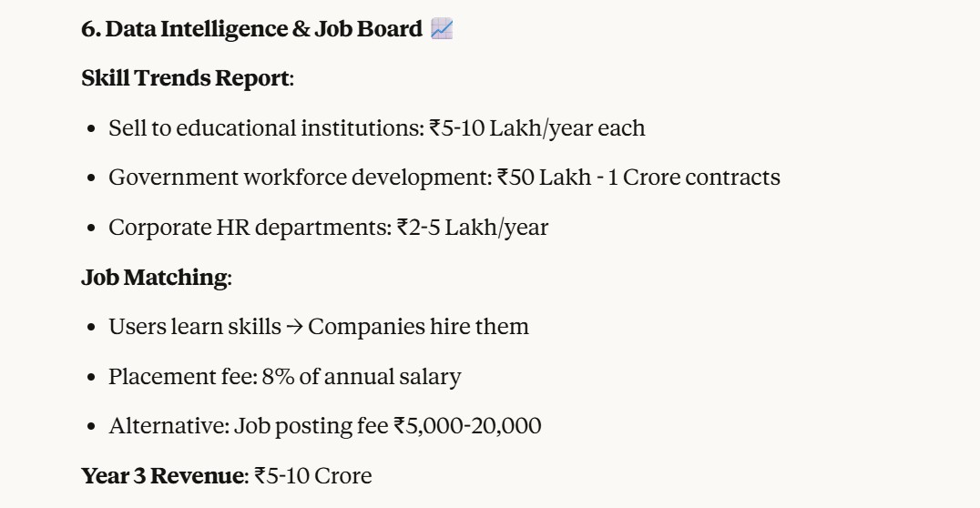Viewport: 980px width, 508px height.
Task: Click the "₹50 Lakh - 1 Crore contracts" text
Action: click(638, 178)
